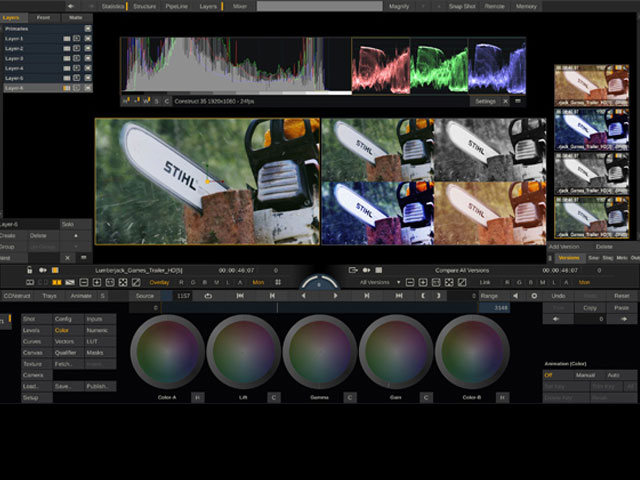The width and height of the screenshot is (640, 480).
Task: Click the 1157 frame number field
Action: [x=183, y=296]
